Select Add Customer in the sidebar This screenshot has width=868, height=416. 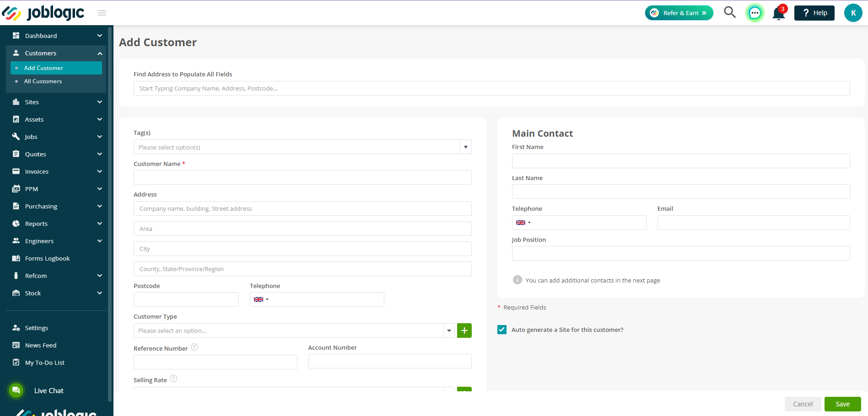click(x=56, y=68)
